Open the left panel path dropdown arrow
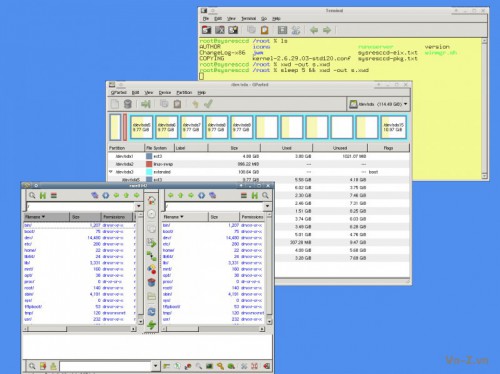This screenshot has width=500, height=374. click(139, 206)
